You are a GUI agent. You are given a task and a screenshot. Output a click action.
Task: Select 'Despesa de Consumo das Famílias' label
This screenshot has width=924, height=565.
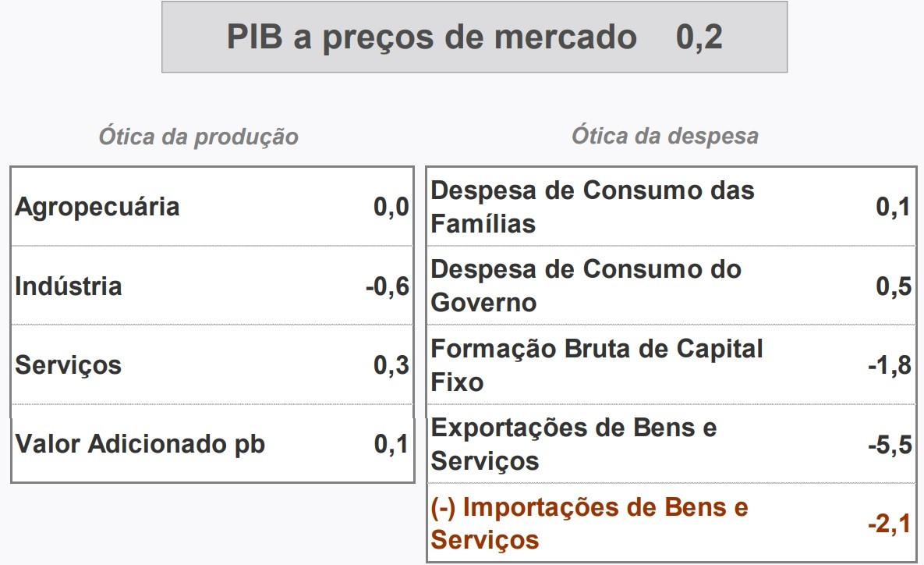593,207
